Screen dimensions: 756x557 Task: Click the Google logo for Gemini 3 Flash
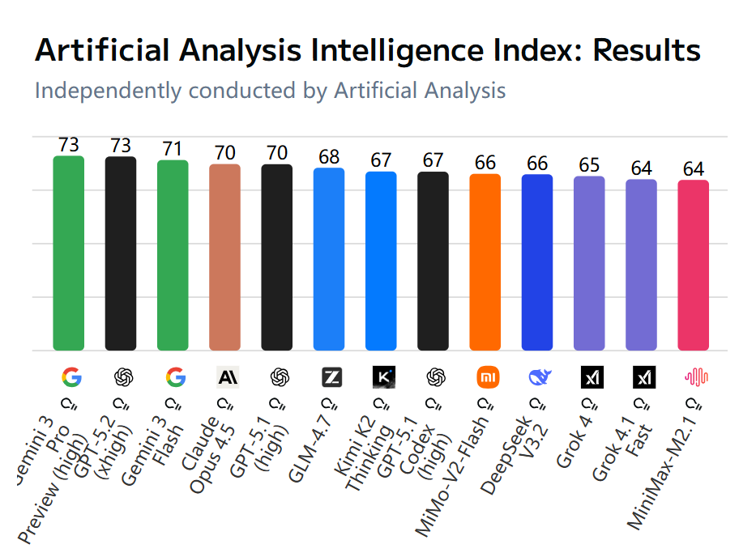pos(175,376)
